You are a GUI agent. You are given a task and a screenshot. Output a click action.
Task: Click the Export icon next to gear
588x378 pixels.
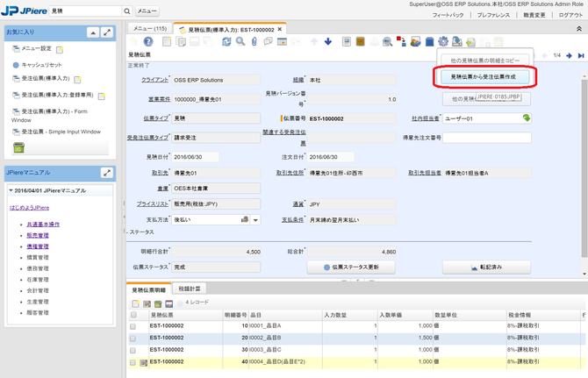(x=456, y=41)
